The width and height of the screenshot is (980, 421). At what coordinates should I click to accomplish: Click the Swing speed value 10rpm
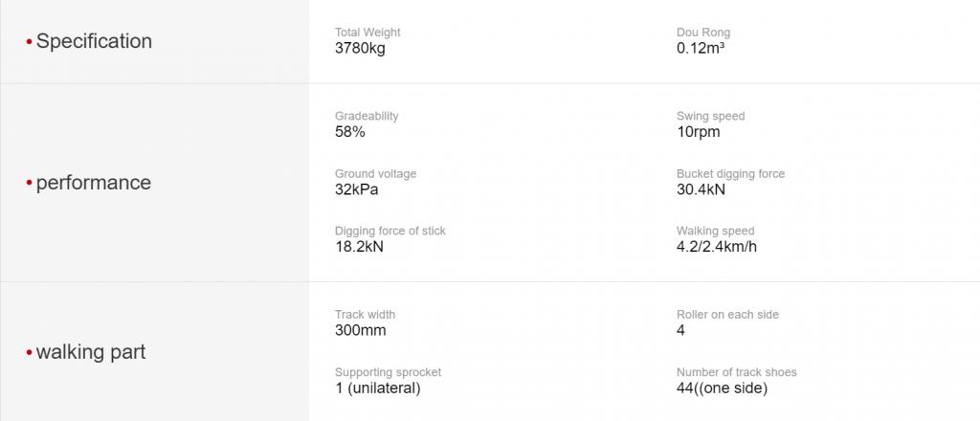(x=698, y=132)
